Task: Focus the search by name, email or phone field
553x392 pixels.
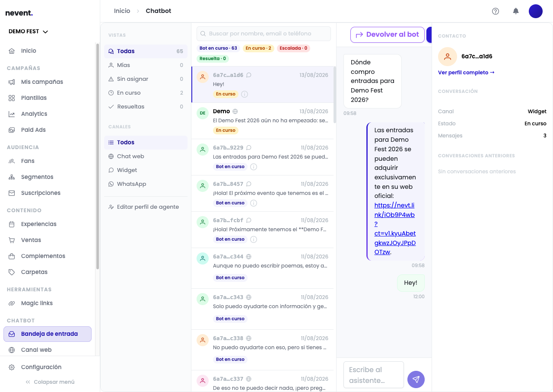Action: [264, 34]
